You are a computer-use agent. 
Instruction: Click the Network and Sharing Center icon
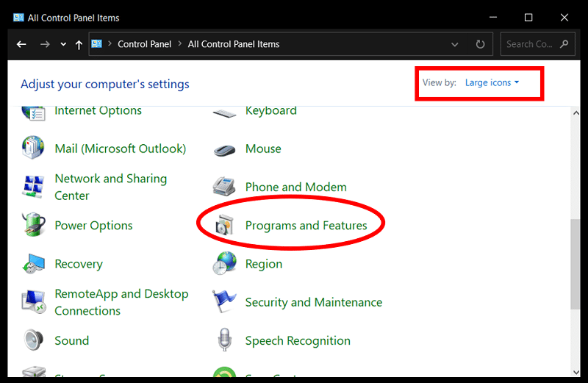pyautogui.click(x=33, y=187)
